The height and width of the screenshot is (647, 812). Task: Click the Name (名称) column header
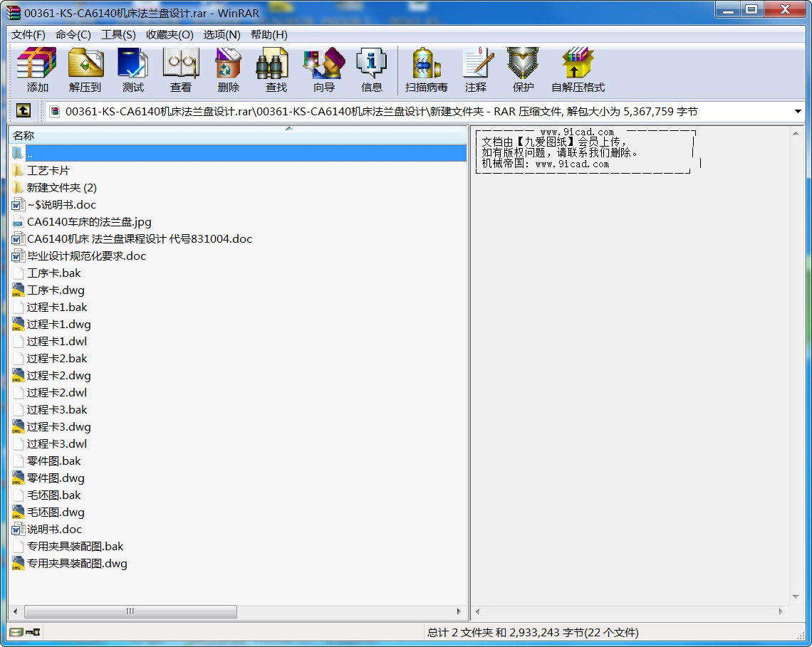142,135
